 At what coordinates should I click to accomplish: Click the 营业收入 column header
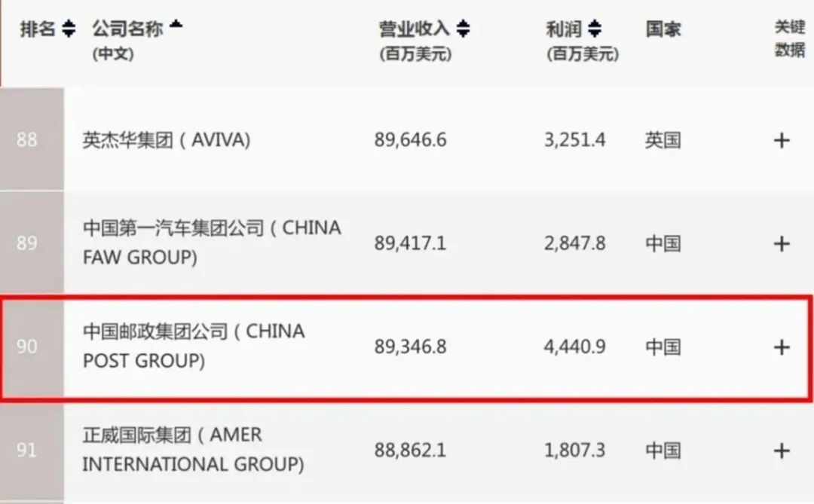coord(414,29)
